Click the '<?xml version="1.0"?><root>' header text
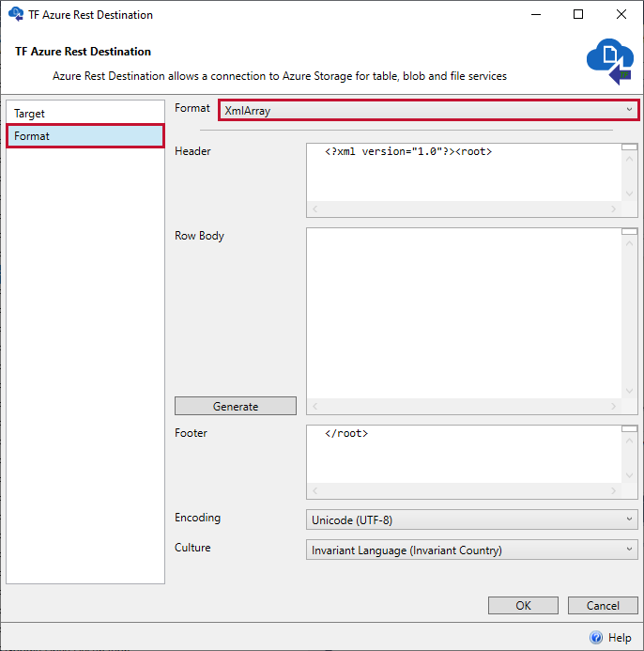Viewport: 644px width, 651px height. 408,151
